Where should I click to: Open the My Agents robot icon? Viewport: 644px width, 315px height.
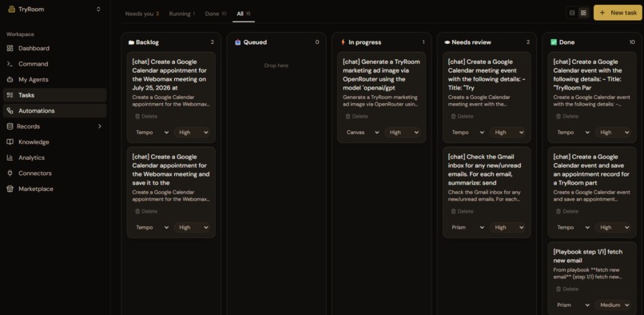(x=10, y=79)
